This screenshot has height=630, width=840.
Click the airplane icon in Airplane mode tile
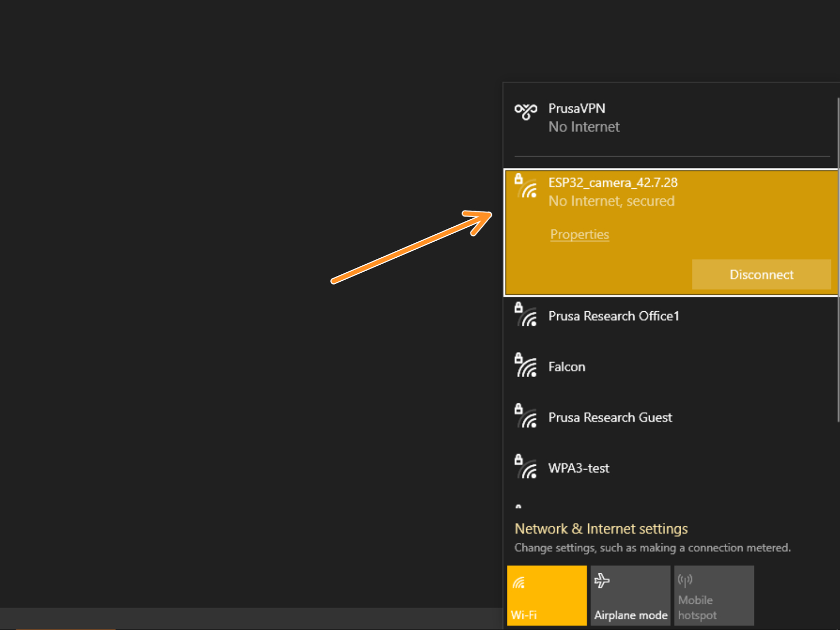pos(602,580)
